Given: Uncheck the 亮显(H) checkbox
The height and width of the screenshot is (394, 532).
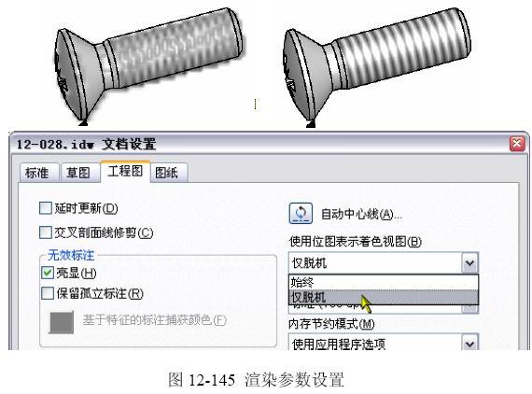Looking at the screenshot, I should (48, 273).
